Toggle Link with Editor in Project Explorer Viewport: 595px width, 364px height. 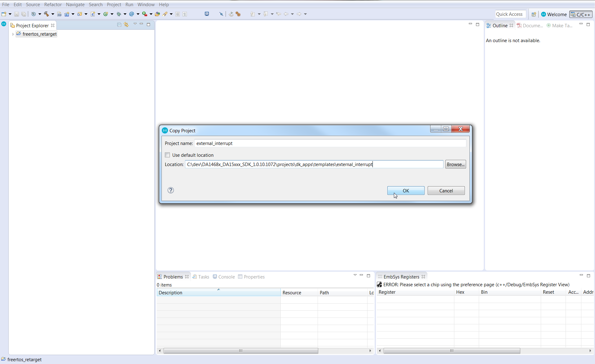[126, 25]
